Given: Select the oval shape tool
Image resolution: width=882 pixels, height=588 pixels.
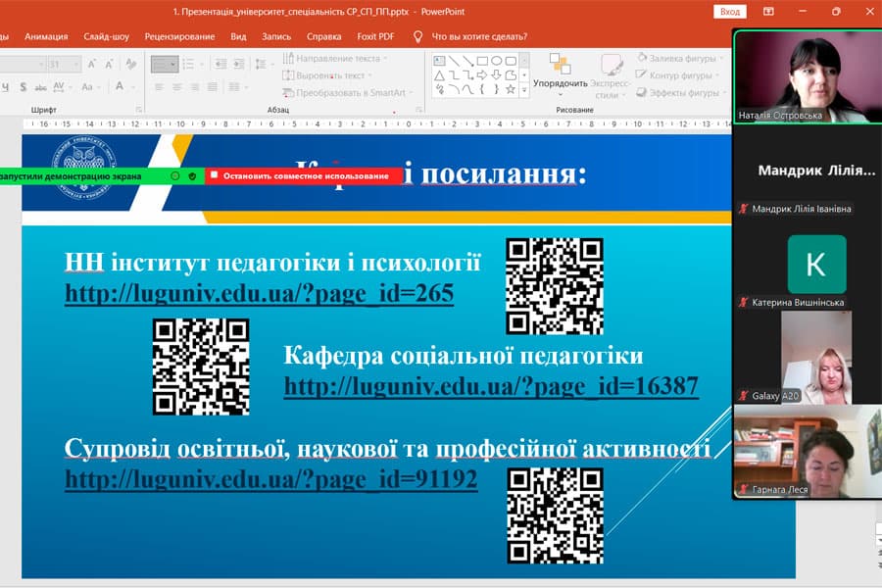Looking at the screenshot, I should pyautogui.click(x=498, y=61).
